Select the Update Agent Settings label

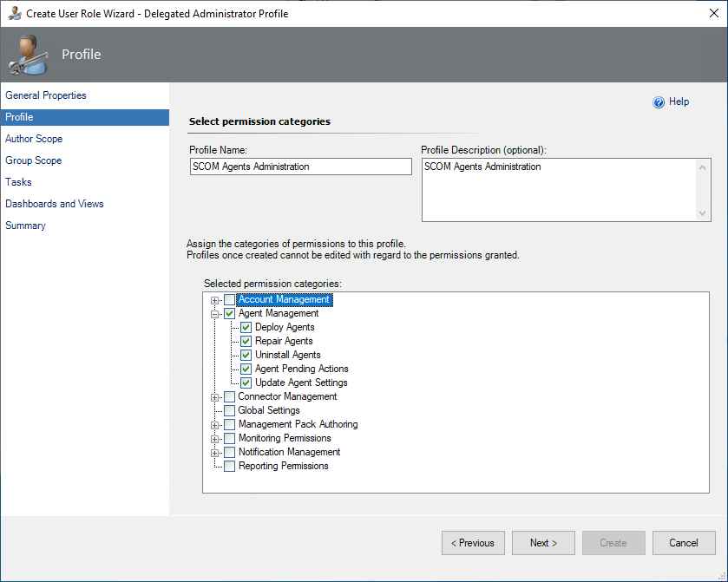click(x=301, y=383)
